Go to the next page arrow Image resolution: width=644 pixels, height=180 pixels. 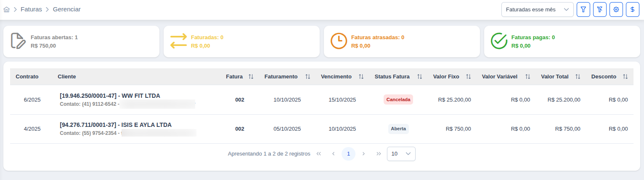[363, 154]
